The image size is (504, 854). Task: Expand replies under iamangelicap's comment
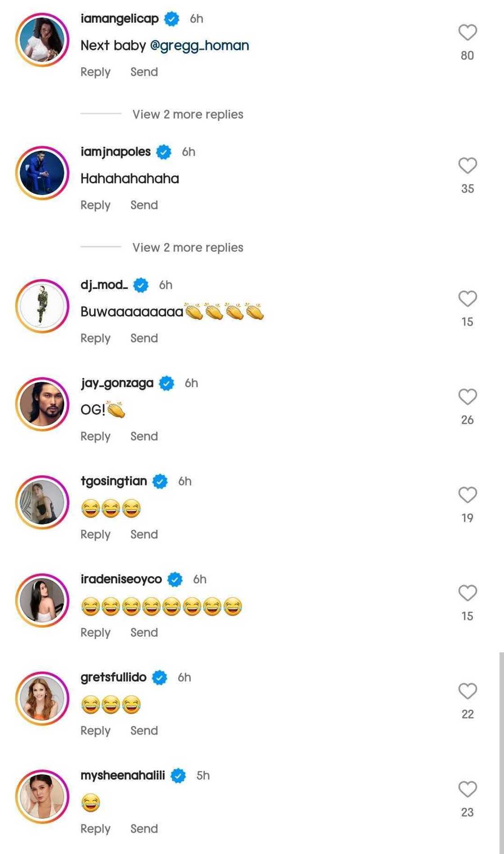188,114
